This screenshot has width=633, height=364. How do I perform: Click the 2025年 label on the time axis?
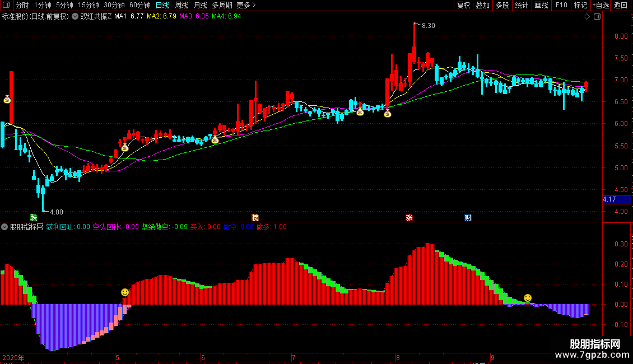pyautogui.click(x=13, y=357)
